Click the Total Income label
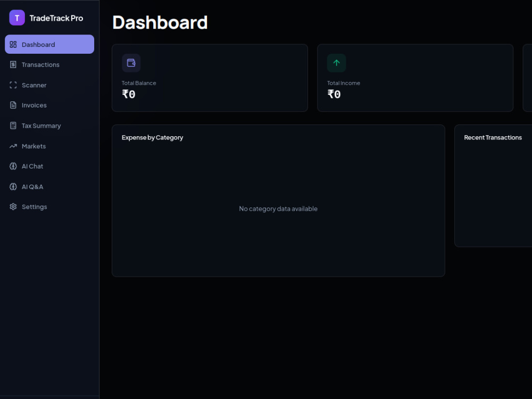 pos(343,83)
